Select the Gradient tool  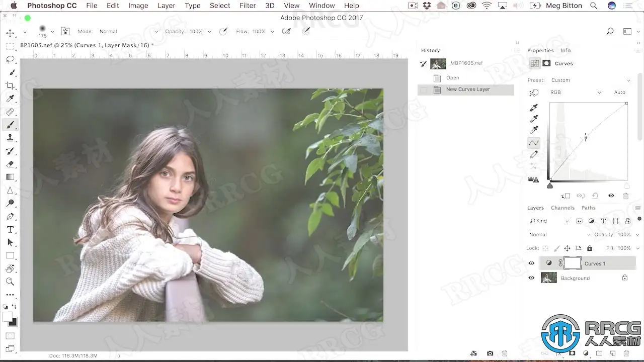point(10,177)
